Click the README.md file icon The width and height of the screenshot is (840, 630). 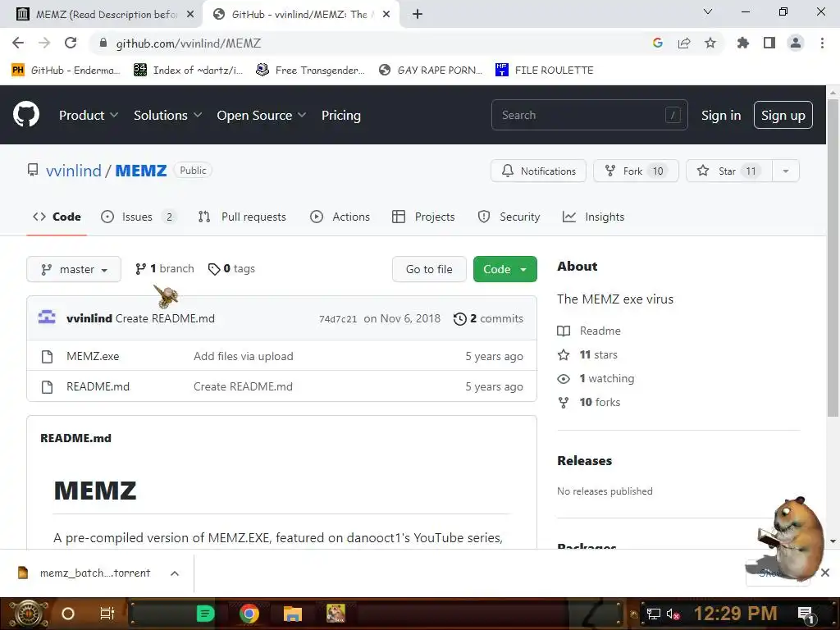point(47,387)
